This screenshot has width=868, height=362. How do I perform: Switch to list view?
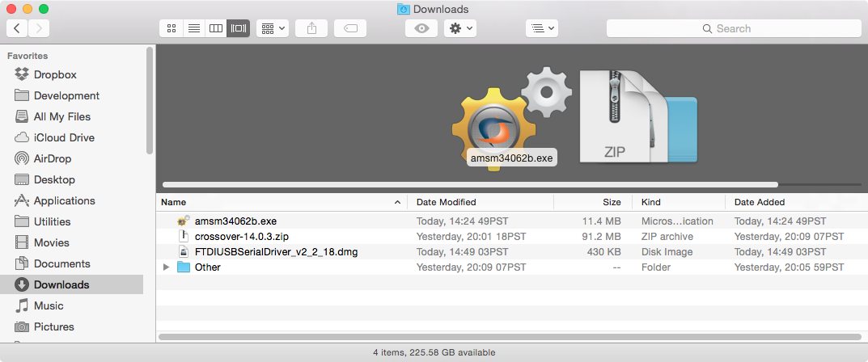pos(194,29)
